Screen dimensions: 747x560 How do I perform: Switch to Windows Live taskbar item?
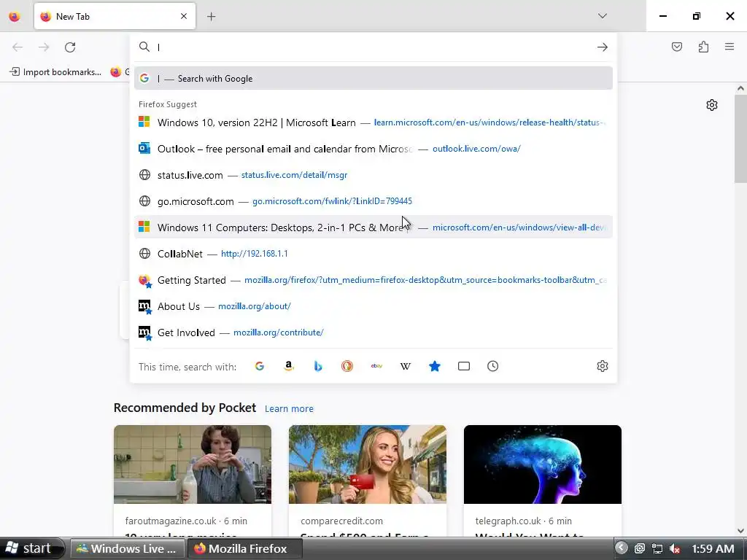point(126,548)
